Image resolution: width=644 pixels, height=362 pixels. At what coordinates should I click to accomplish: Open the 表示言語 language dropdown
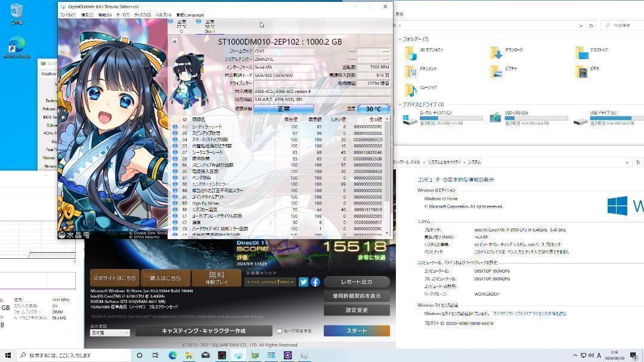110,332
